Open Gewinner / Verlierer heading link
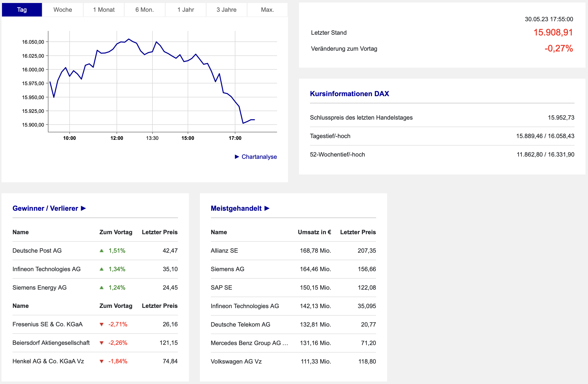This screenshot has height=384, width=588. coord(45,208)
